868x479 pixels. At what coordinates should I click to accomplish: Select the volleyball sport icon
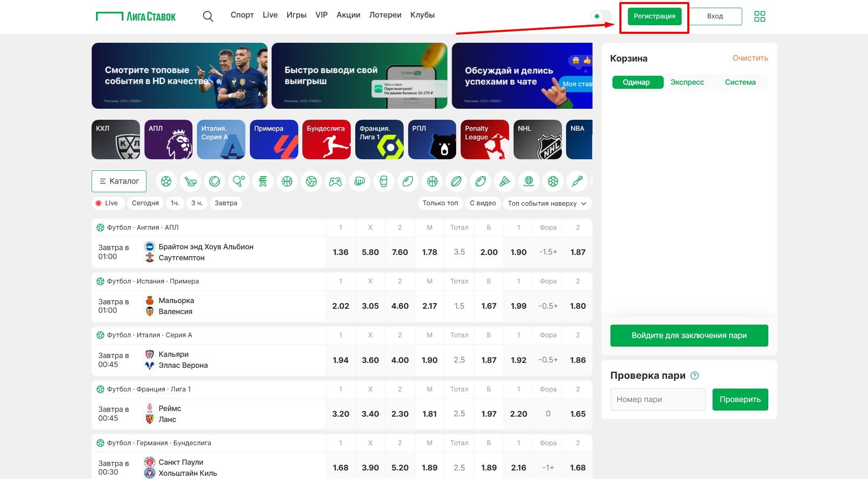[x=311, y=181]
